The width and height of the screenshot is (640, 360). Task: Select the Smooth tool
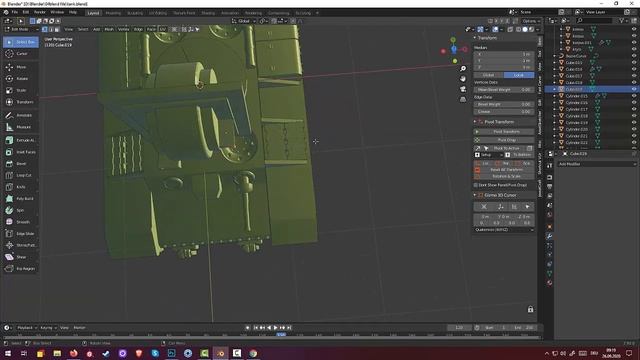[21, 222]
